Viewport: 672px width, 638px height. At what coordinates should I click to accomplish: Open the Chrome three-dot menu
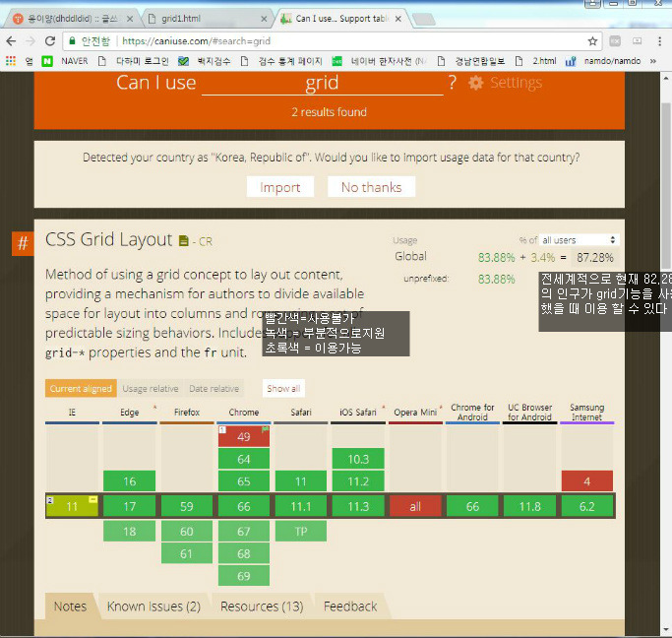[x=659, y=41]
